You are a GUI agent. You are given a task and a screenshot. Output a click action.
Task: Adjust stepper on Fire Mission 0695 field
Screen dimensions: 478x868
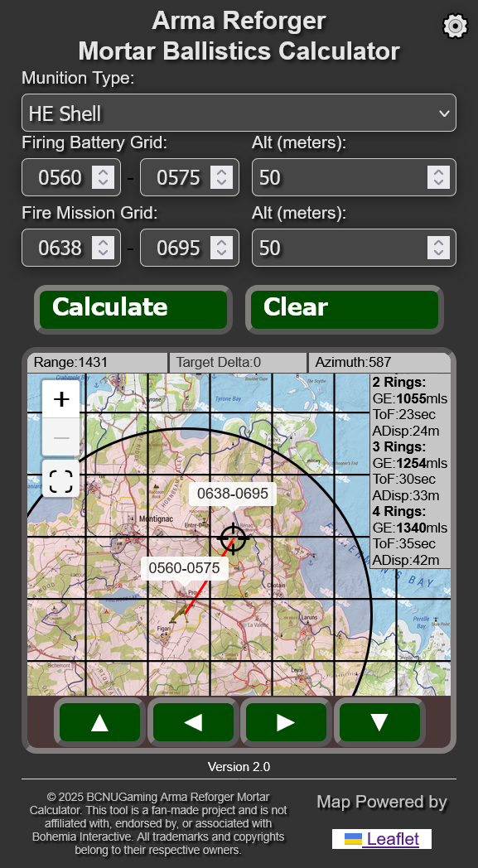(221, 248)
